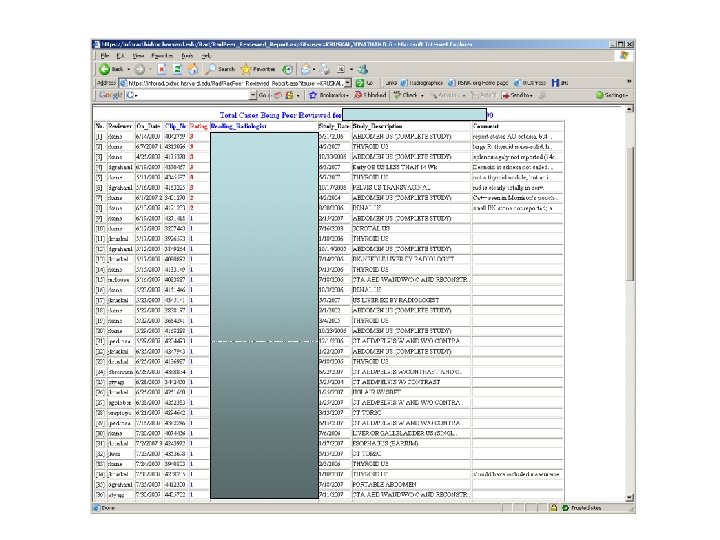Open the Help menu
The image size is (720, 540).
[206, 56]
